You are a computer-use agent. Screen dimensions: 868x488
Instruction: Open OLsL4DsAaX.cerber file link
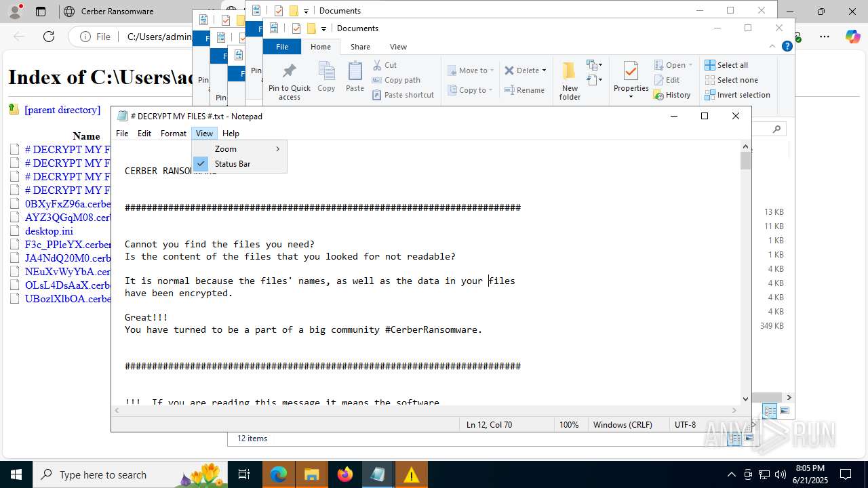coord(68,285)
